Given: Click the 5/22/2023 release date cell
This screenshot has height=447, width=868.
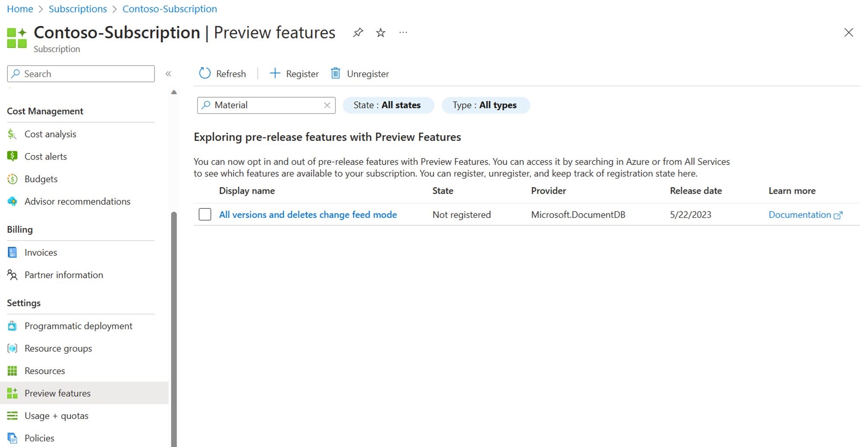Looking at the screenshot, I should [691, 214].
